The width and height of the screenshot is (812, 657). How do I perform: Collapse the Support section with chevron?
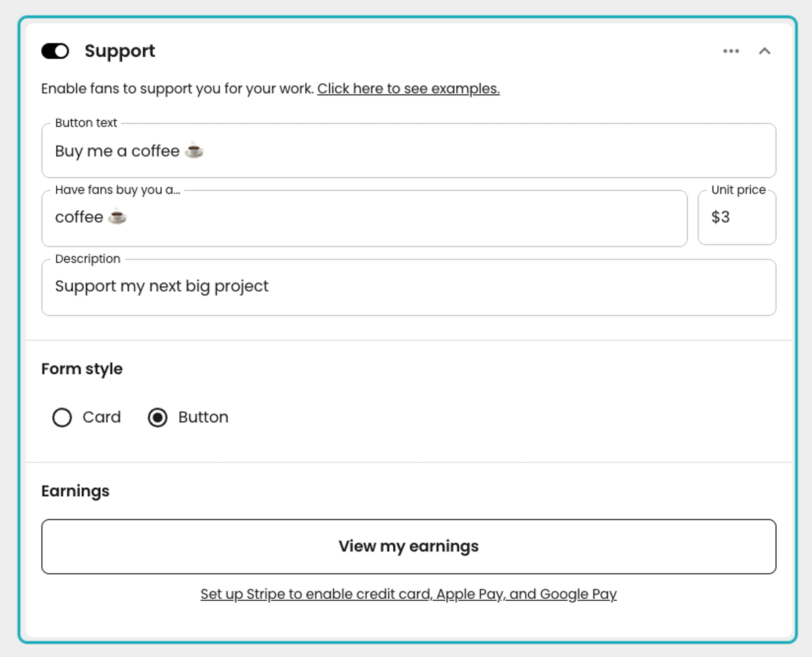click(765, 51)
